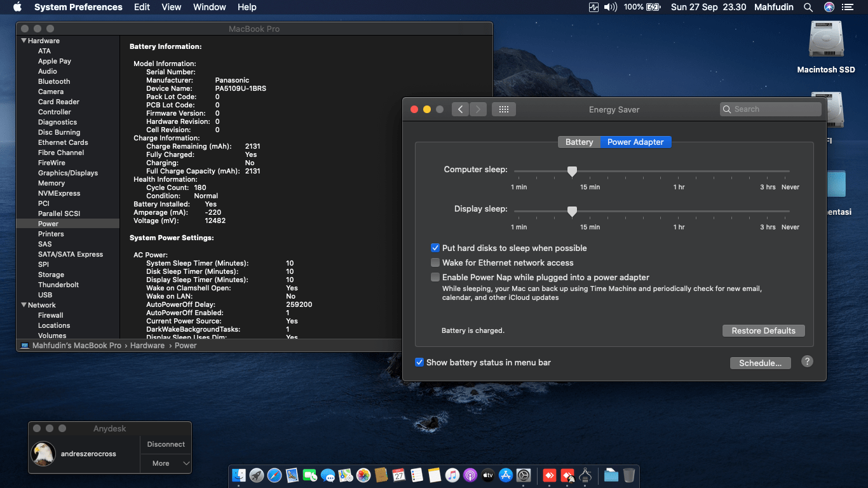The height and width of the screenshot is (488, 868).
Task: Click Restore Defaults button
Action: tap(763, 330)
